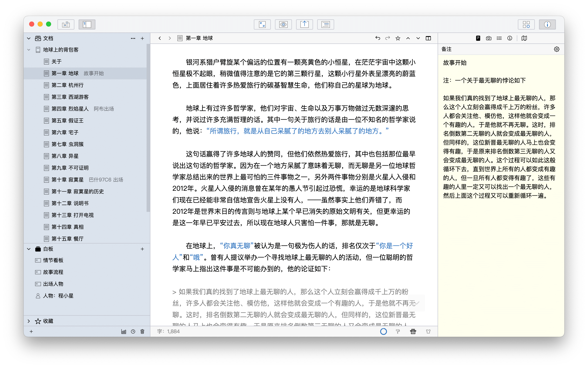Toggle typewriter text layout icon
This screenshot has height=368, width=588.
(x=325, y=24)
